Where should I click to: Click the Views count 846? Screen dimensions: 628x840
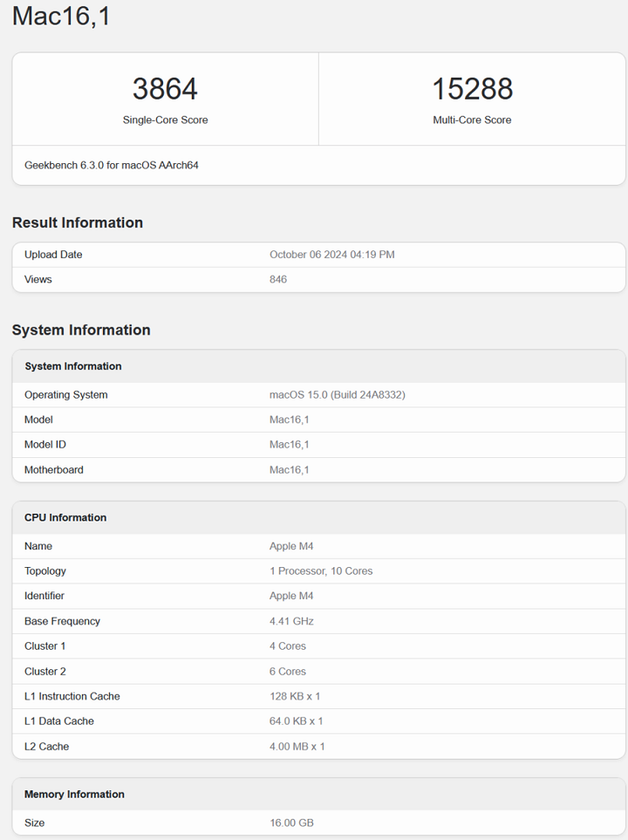(278, 279)
